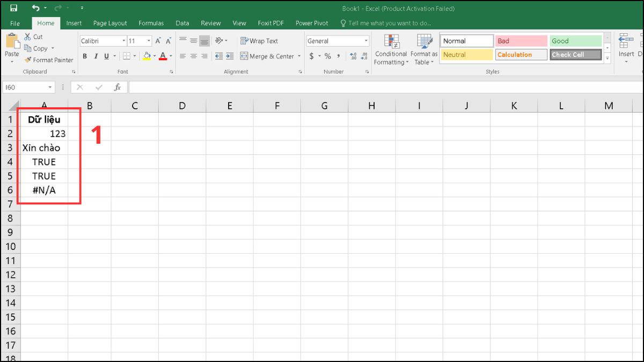644x362 pixels.
Task: Switch to the Formulas tab
Action: pyautogui.click(x=151, y=23)
